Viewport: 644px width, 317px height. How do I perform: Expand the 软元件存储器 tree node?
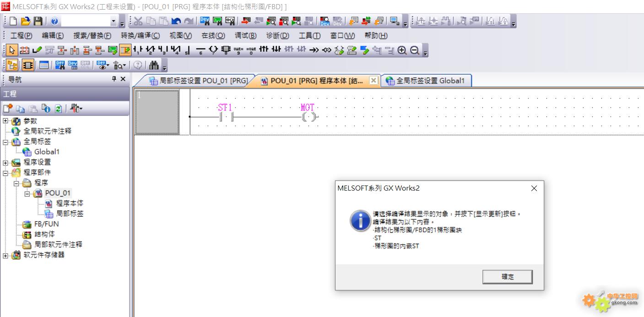point(5,256)
